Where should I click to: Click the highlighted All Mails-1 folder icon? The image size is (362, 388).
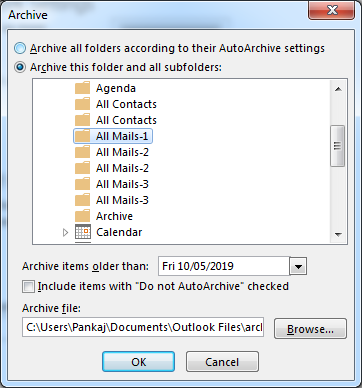click(x=82, y=136)
